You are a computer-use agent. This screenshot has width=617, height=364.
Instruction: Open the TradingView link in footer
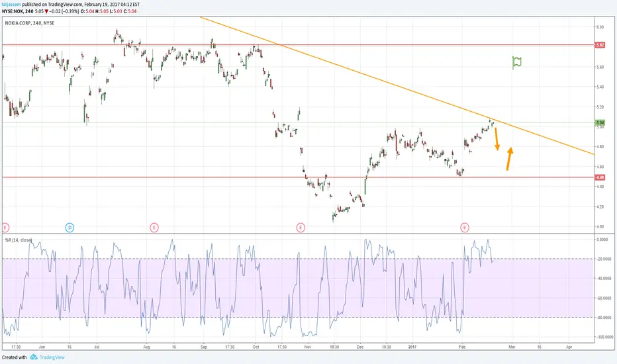point(52,357)
